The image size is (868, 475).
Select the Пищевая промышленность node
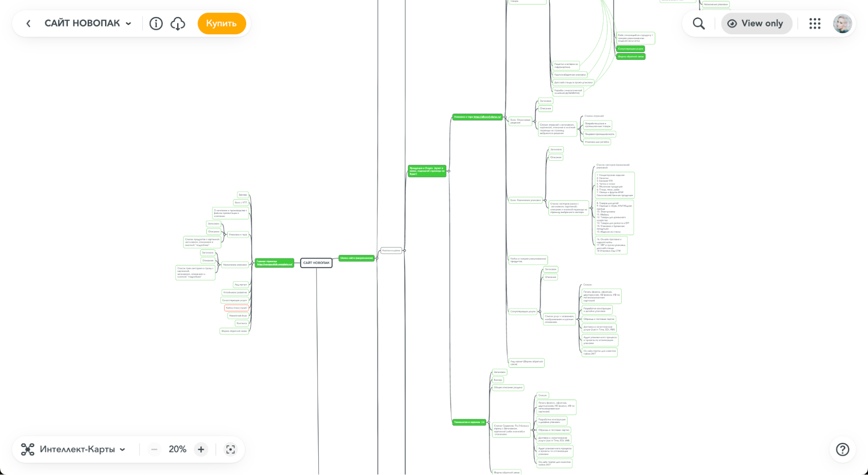(x=599, y=134)
